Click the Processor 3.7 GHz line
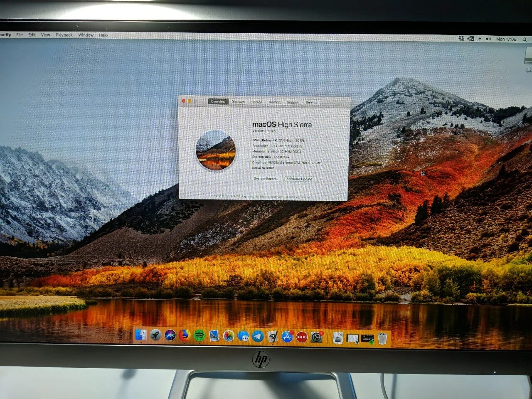This screenshot has width=532, height=399. [x=277, y=146]
